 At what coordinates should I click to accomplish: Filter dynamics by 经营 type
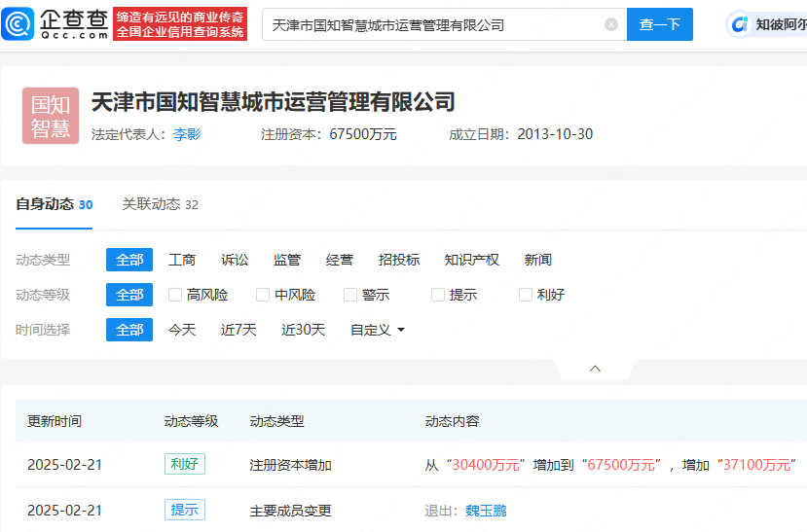coord(339,260)
